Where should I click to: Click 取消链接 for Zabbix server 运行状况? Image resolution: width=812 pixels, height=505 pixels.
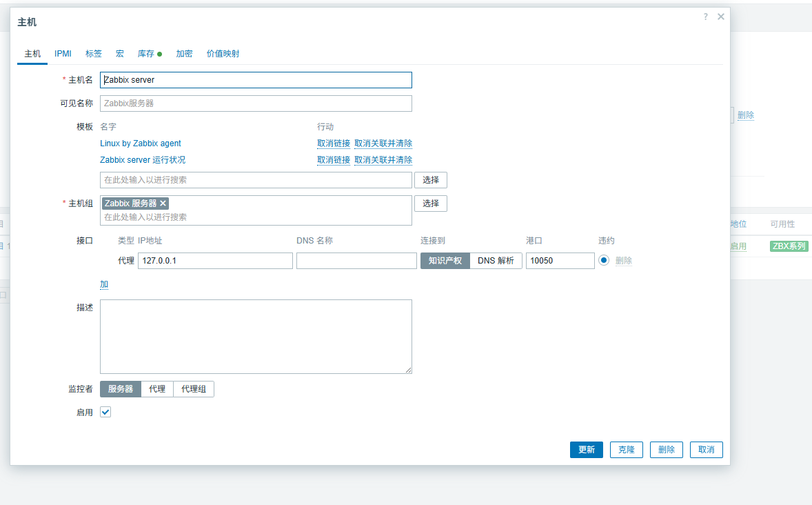pyautogui.click(x=334, y=159)
